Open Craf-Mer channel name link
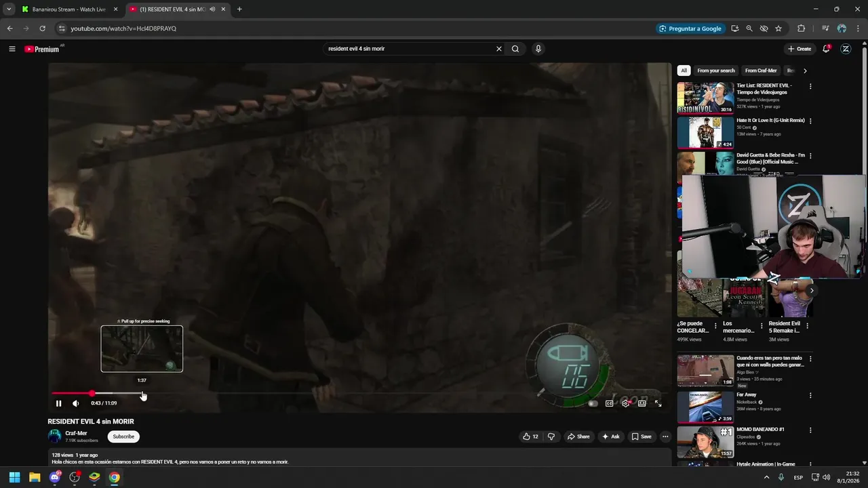 tap(76, 433)
